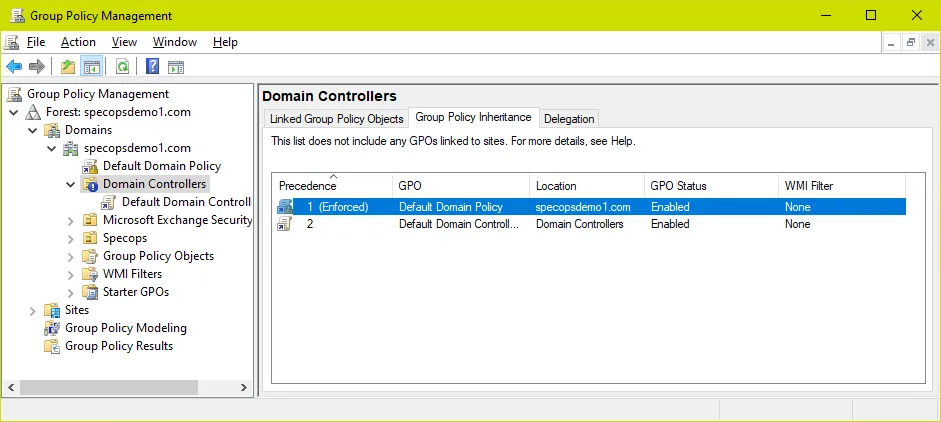
Task: Click the Microsoft Exchange Security OU icon
Action: click(90, 220)
